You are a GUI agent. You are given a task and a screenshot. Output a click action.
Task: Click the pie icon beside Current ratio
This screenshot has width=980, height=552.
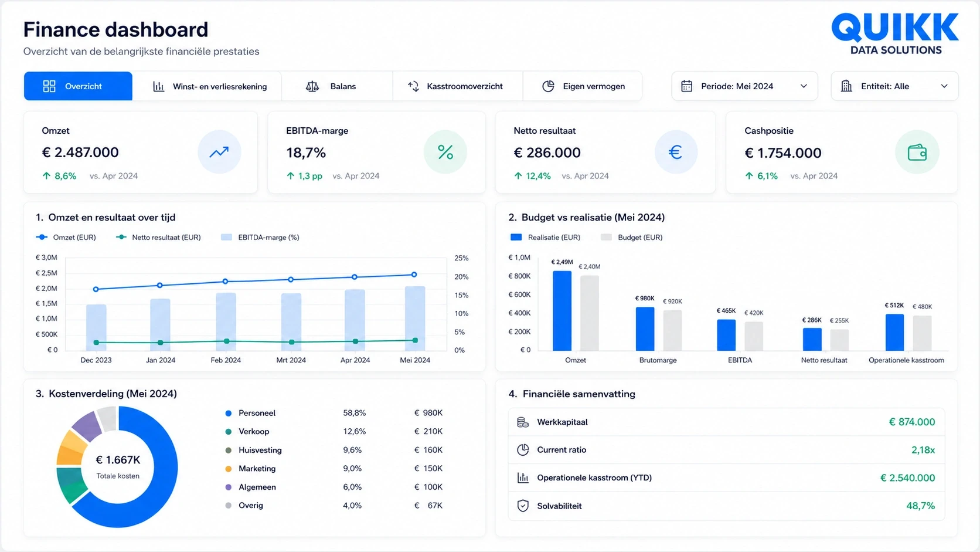(523, 450)
